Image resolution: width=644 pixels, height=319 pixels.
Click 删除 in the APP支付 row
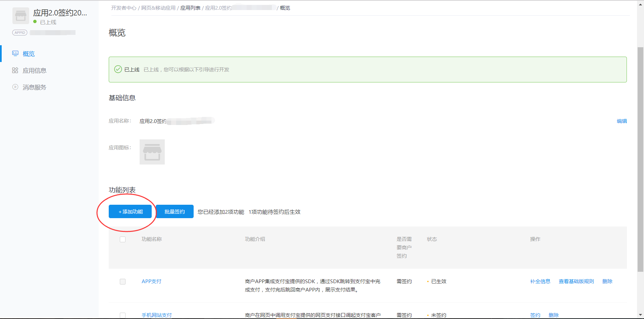607,281
